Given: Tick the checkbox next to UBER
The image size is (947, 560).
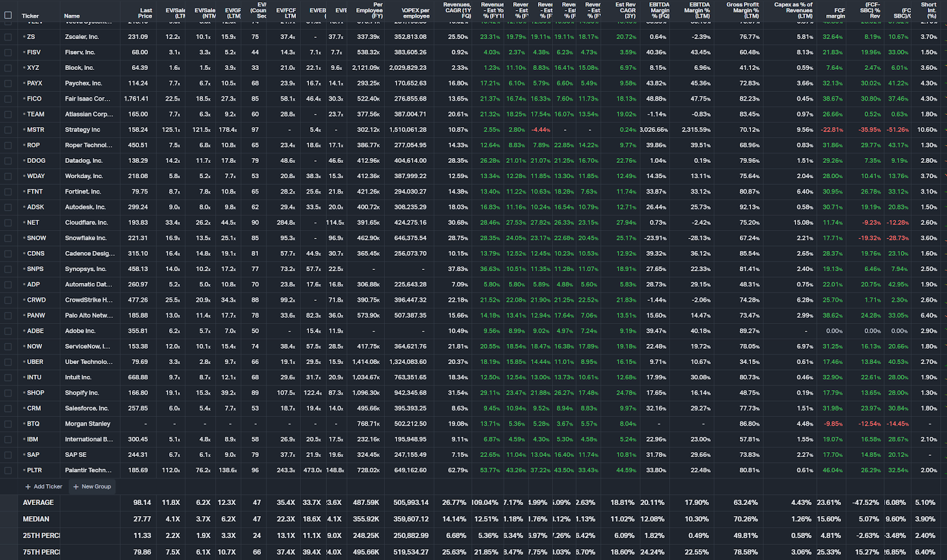Looking at the screenshot, I should (x=8, y=362).
